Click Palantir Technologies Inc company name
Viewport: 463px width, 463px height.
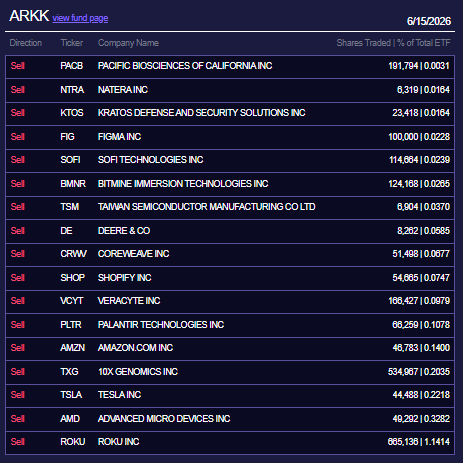[x=161, y=325]
